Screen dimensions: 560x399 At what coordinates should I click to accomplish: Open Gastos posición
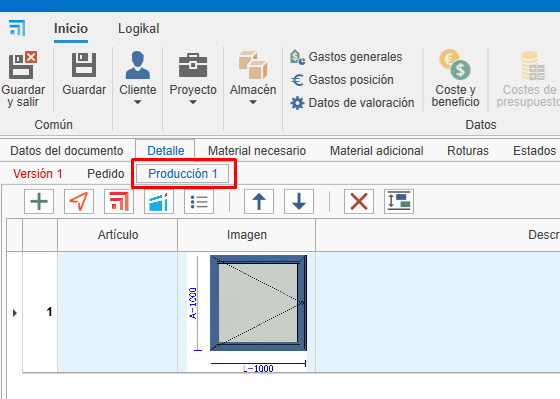[342, 80]
